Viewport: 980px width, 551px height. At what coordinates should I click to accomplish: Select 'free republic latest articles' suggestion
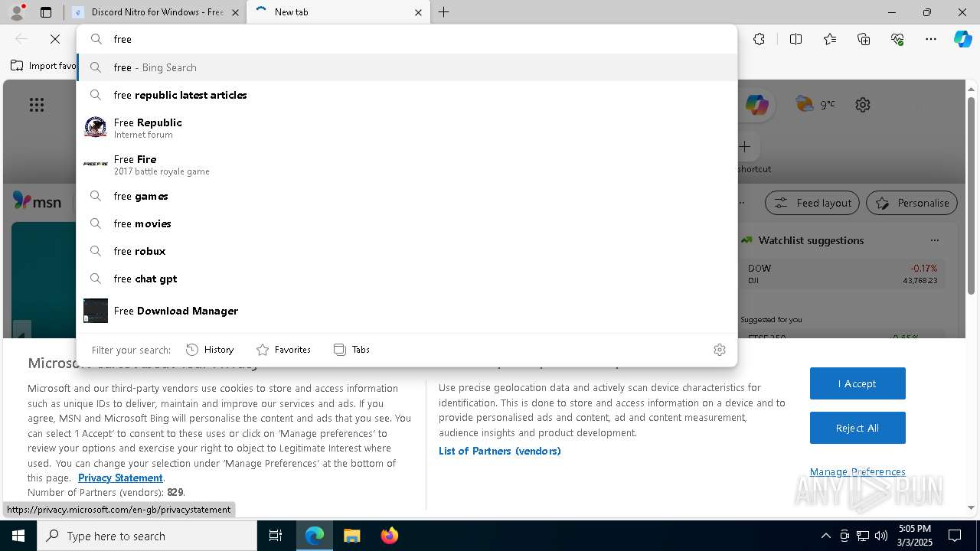407,95
